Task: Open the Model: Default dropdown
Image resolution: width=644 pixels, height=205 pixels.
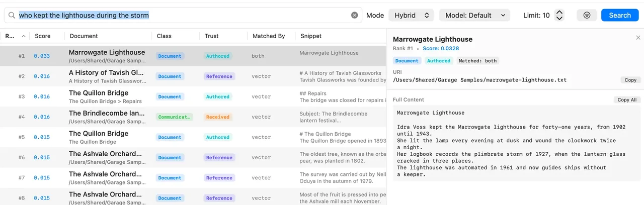Action: pos(474,15)
